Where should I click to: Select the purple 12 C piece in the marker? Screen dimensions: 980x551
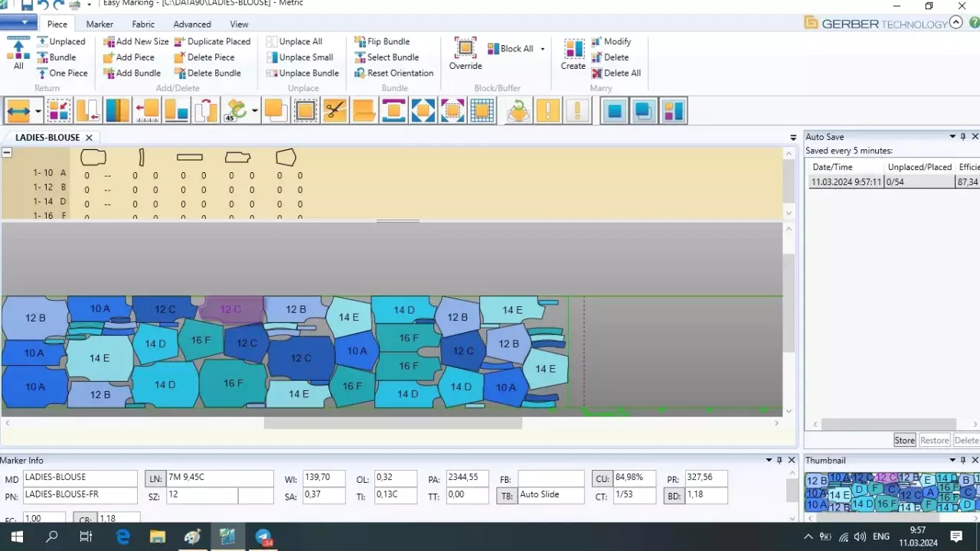click(x=230, y=309)
